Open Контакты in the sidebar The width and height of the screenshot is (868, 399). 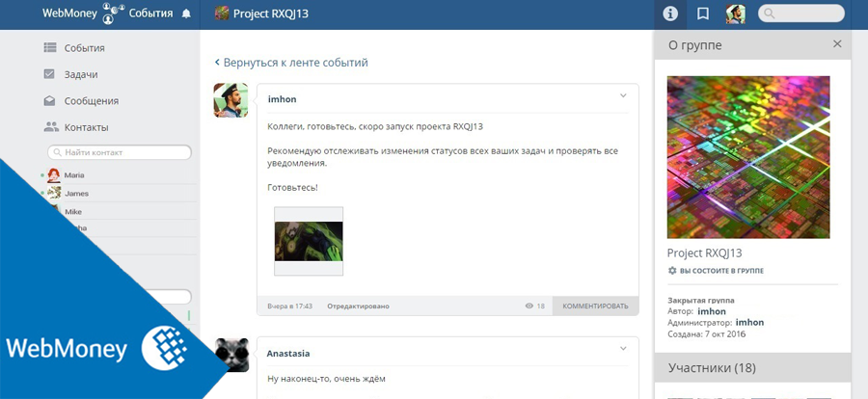87,128
